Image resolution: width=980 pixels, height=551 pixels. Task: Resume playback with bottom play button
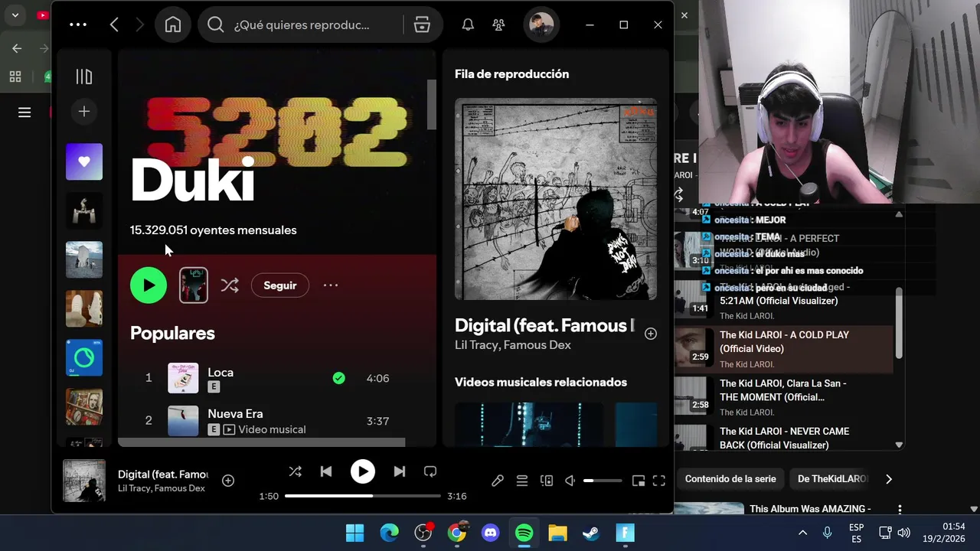point(363,472)
